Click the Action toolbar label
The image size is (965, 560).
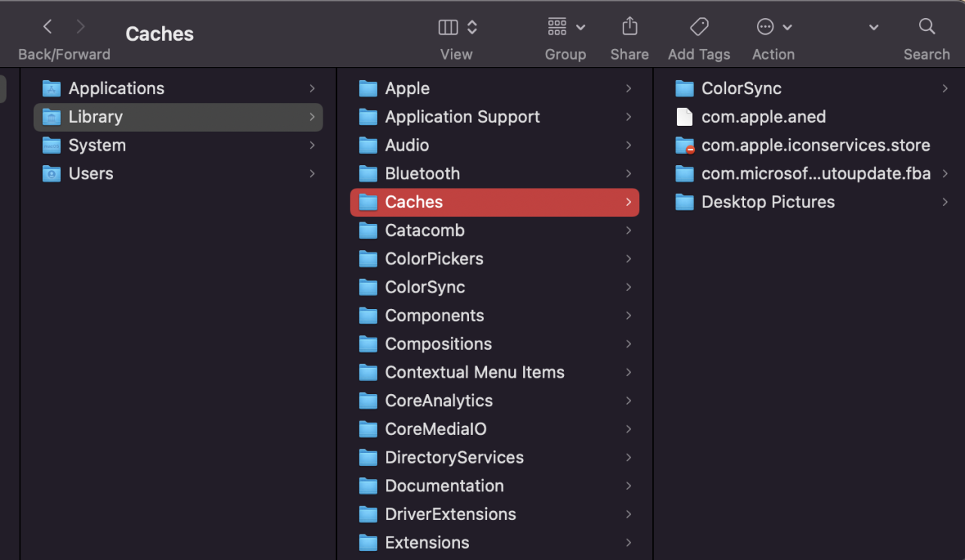(x=774, y=54)
